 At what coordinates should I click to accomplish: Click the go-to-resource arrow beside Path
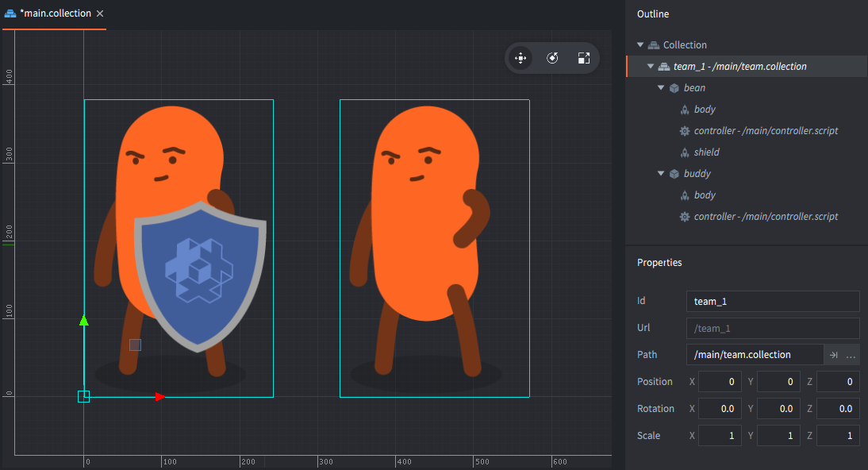coord(834,355)
